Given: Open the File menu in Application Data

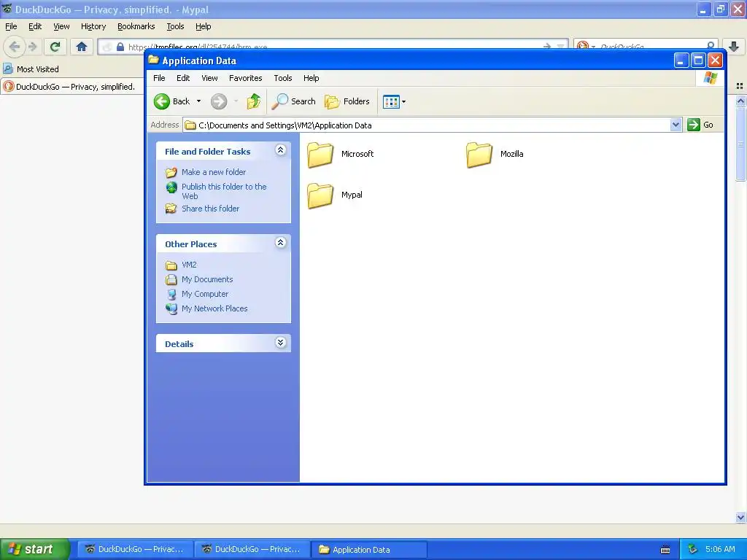Looking at the screenshot, I should (x=159, y=78).
